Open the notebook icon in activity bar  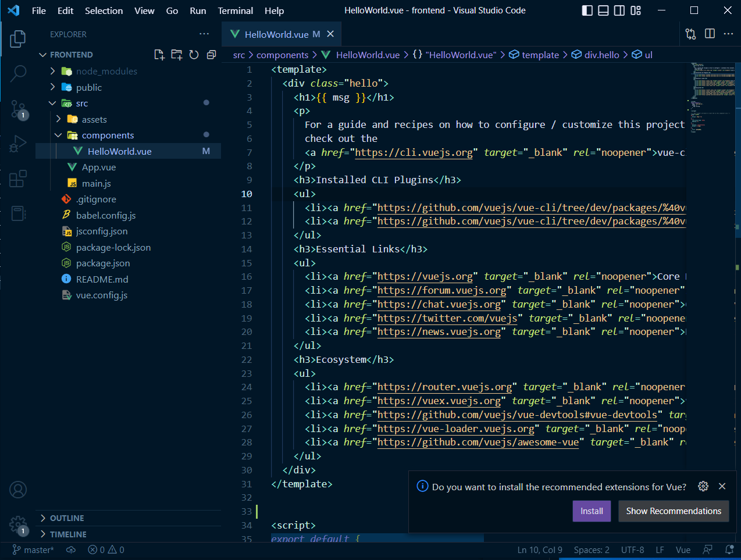[18, 213]
